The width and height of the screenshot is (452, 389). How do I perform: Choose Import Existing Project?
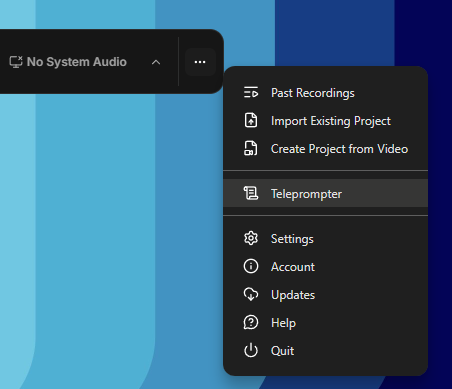pyautogui.click(x=325, y=121)
